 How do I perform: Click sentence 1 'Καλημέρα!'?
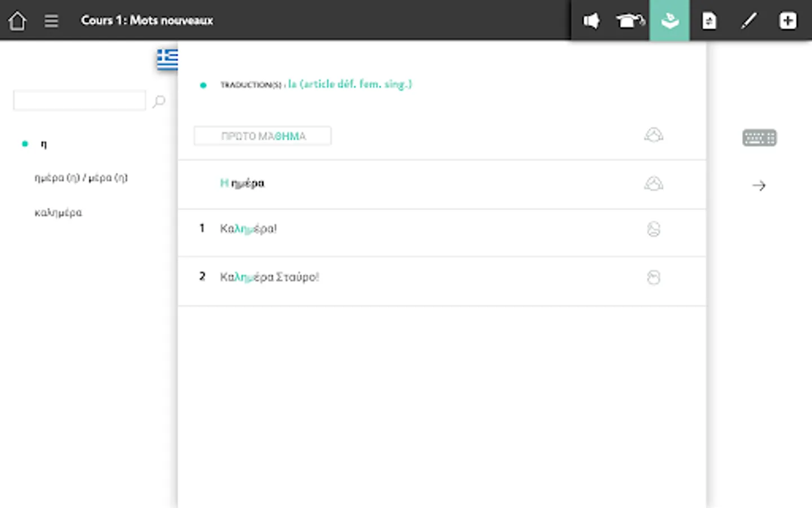[249, 229]
